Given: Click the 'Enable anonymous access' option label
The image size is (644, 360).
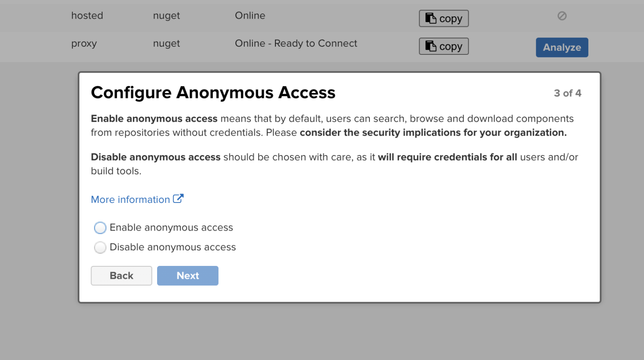Looking at the screenshot, I should tap(171, 227).
